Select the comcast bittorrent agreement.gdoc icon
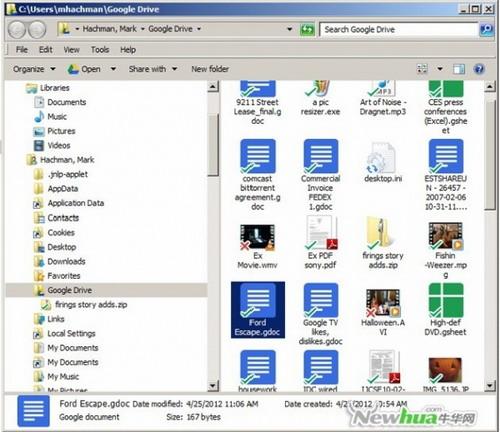Image resolution: width=500 pixels, height=432 pixels. pos(258,156)
